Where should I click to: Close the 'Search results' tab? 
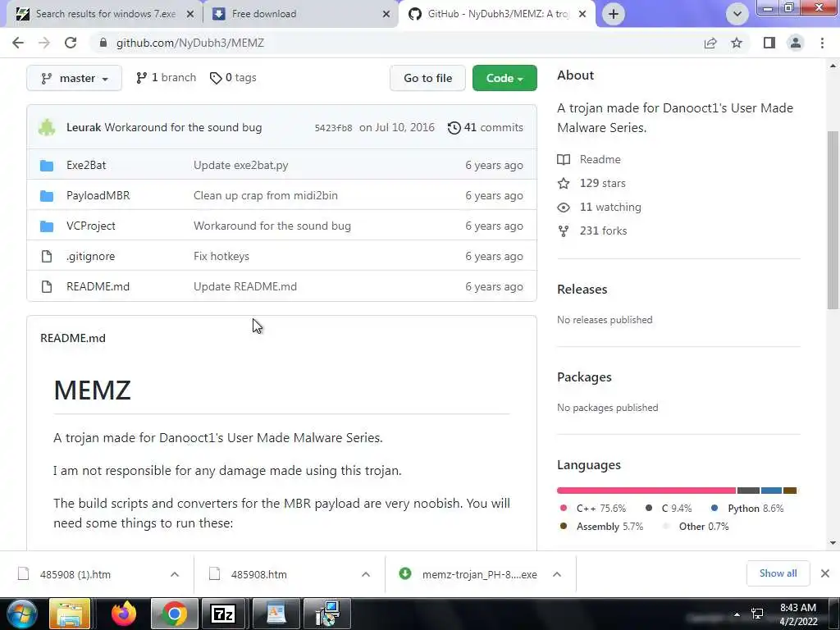pos(190,14)
